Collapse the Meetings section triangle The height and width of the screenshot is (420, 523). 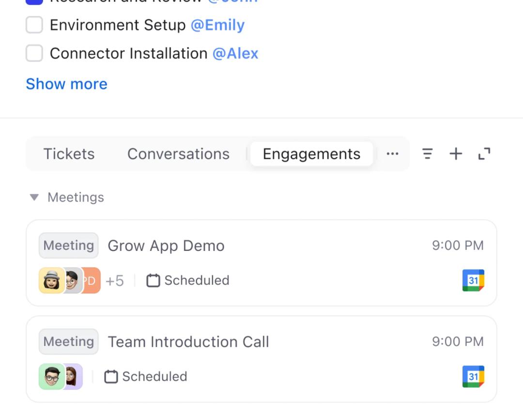pos(34,197)
